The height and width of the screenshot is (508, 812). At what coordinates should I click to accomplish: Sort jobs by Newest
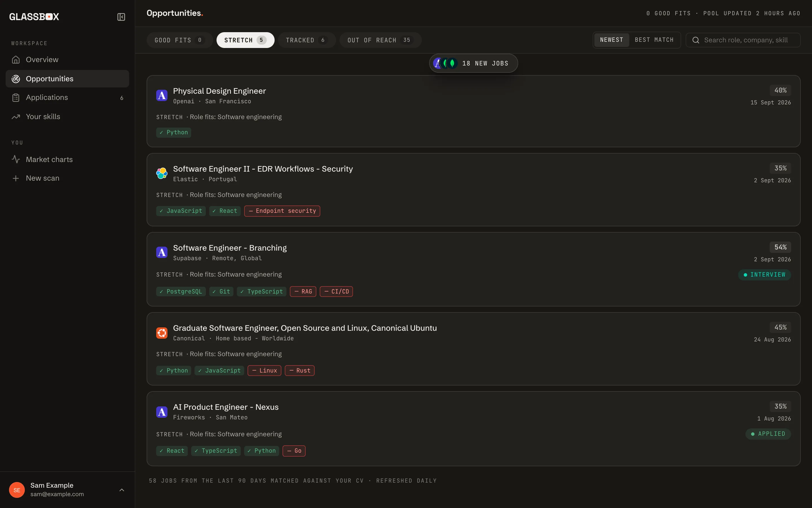tap(611, 40)
